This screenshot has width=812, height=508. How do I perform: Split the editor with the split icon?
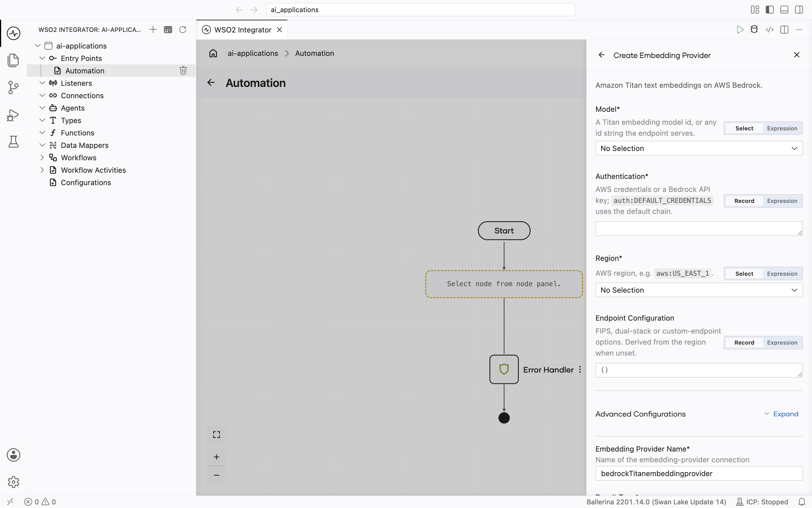pos(784,30)
